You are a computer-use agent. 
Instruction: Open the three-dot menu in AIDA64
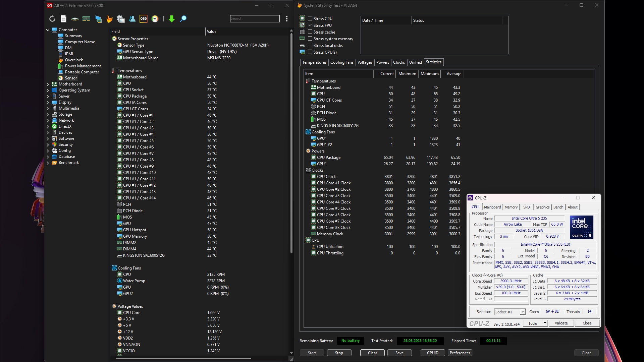coord(287,19)
